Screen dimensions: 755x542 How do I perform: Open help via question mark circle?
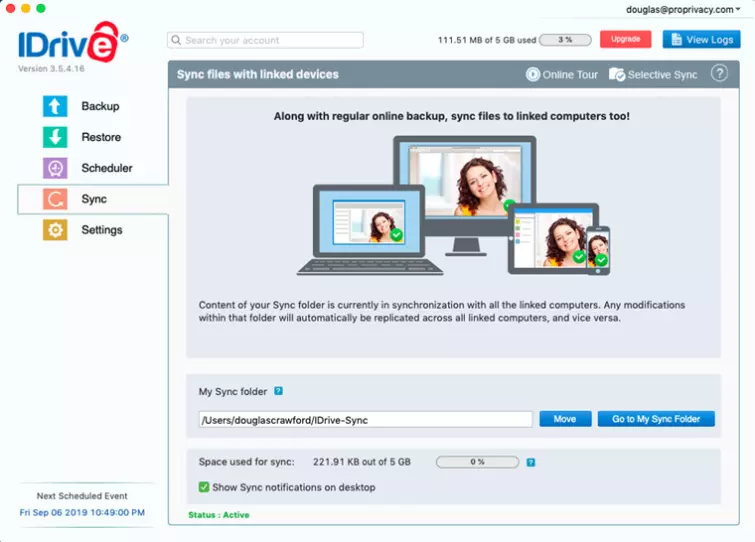[x=719, y=74]
